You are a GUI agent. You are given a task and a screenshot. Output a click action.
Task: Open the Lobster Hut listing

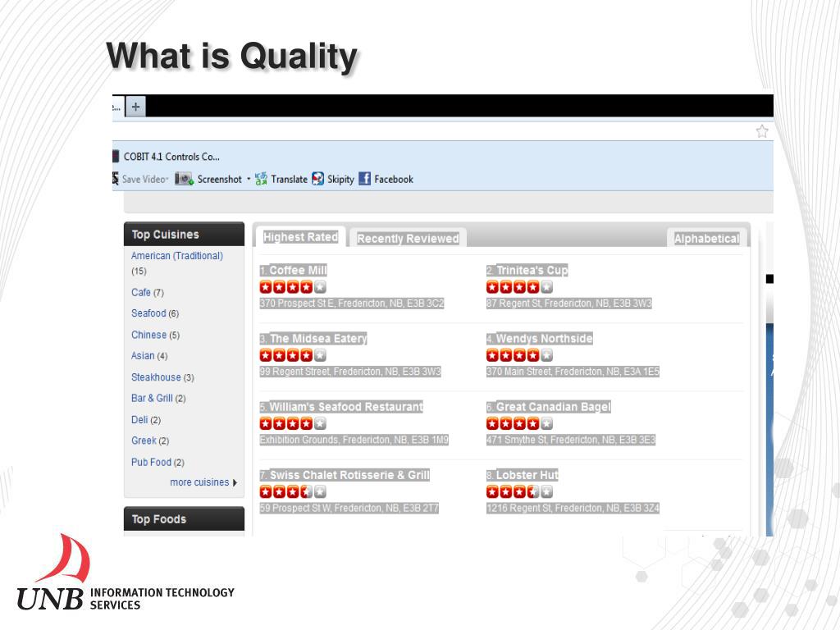527,475
